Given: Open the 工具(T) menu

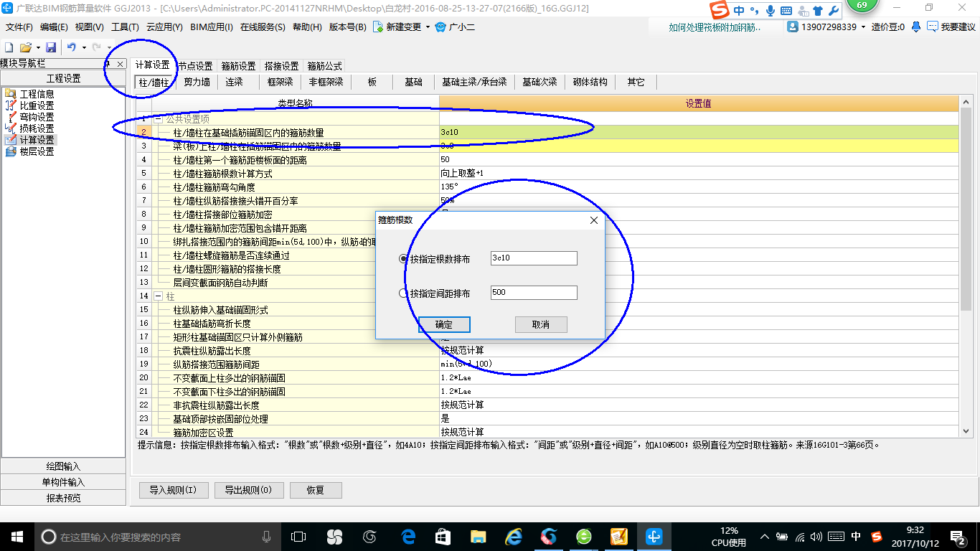Looking at the screenshot, I should [125, 27].
